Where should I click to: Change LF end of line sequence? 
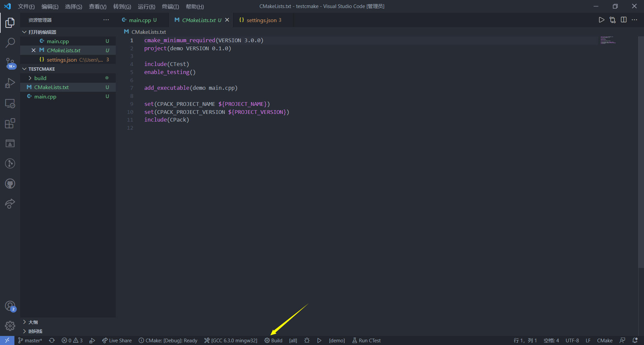pos(588,340)
